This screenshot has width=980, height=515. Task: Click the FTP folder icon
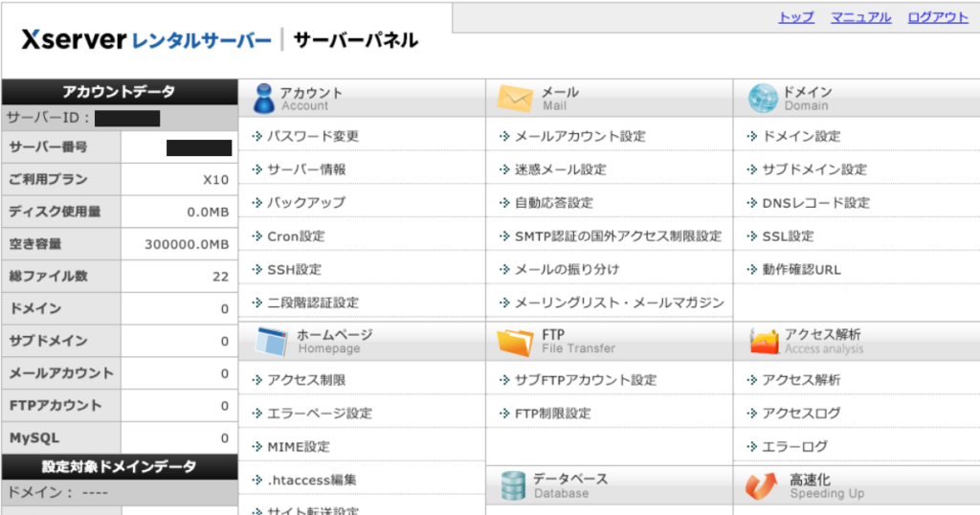click(515, 341)
